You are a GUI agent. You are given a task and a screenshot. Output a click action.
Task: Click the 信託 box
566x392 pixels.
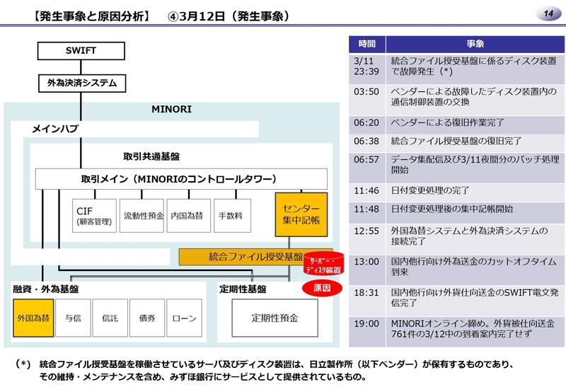click(110, 318)
